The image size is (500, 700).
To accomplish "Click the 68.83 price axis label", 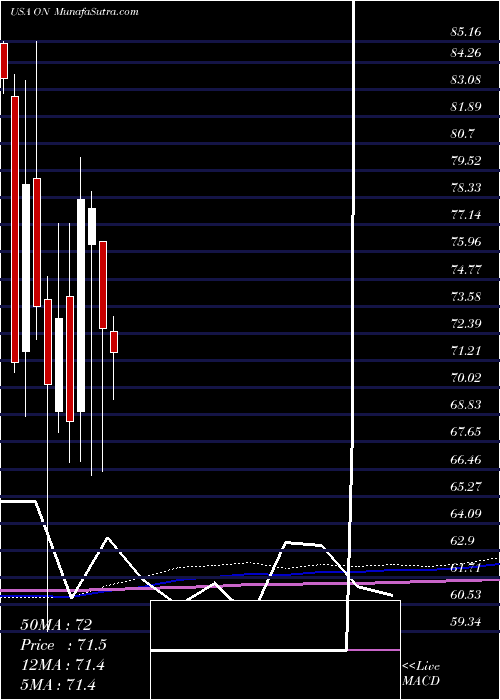I will click(466, 405).
